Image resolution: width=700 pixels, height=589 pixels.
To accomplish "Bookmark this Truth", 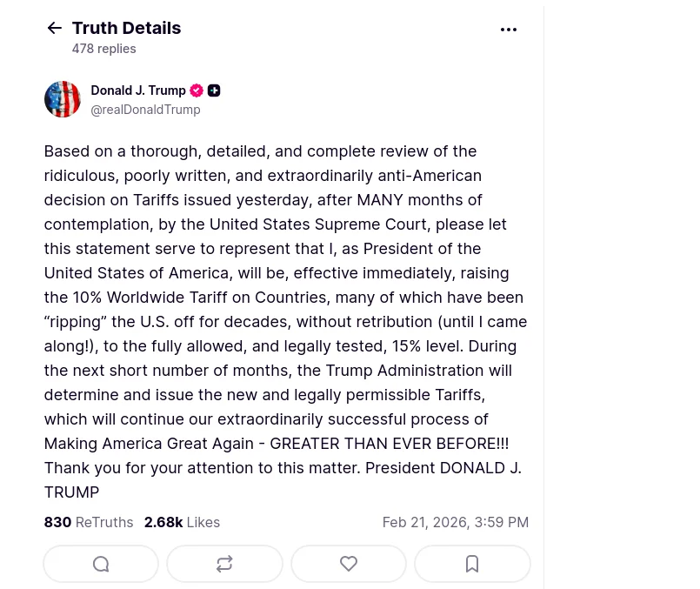I will (x=472, y=564).
